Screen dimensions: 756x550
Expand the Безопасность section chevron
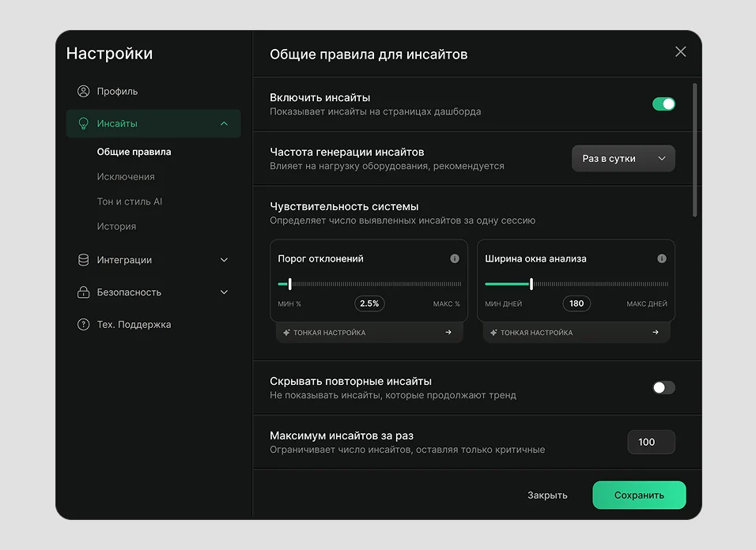(225, 292)
